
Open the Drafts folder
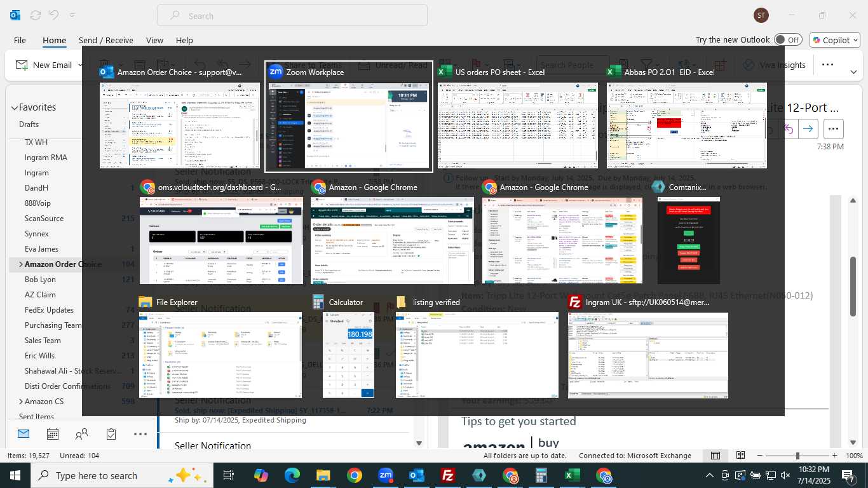[x=29, y=125]
